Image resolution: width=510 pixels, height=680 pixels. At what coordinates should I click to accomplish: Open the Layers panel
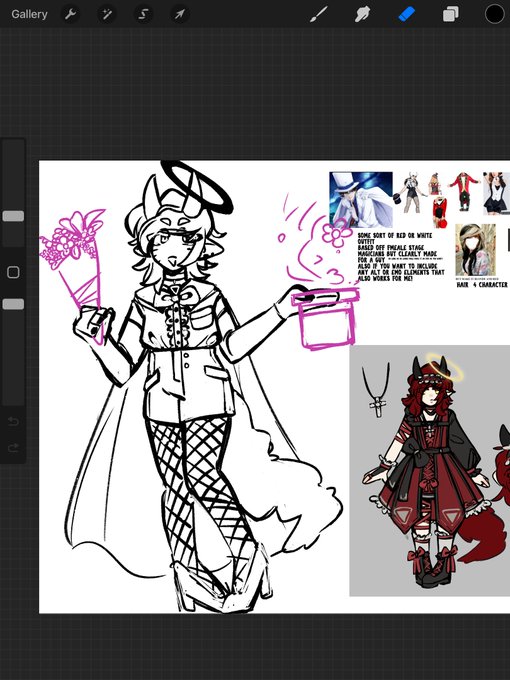click(x=451, y=14)
